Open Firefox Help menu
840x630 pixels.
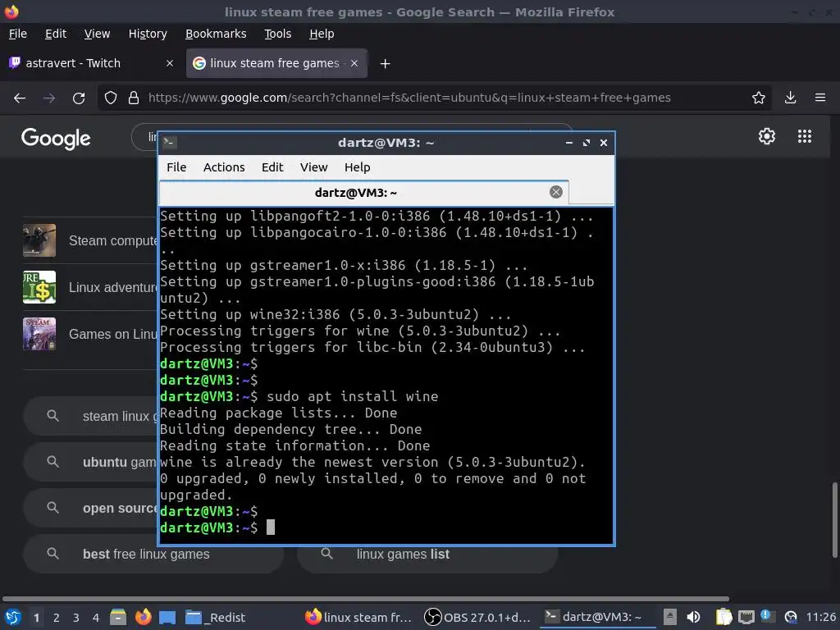[322, 34]
